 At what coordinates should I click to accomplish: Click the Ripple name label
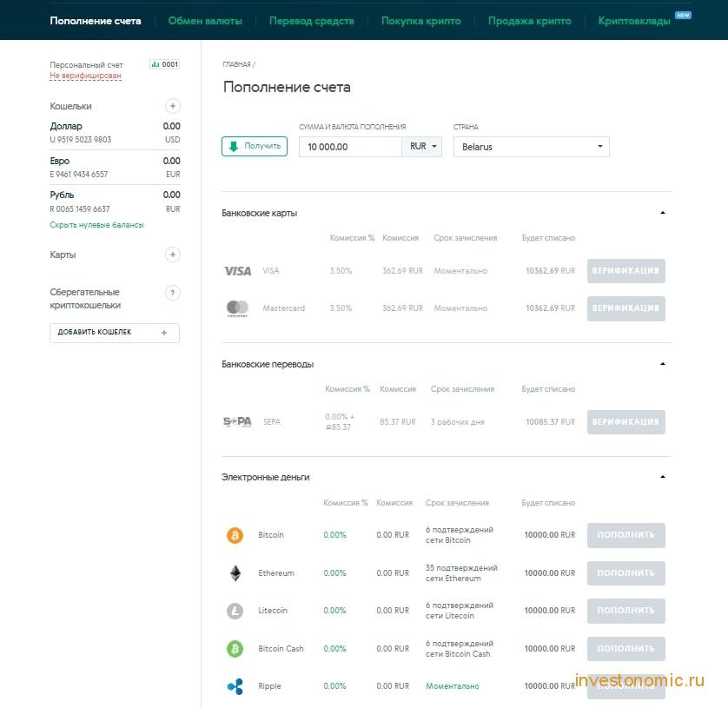(x=269, y=686)
